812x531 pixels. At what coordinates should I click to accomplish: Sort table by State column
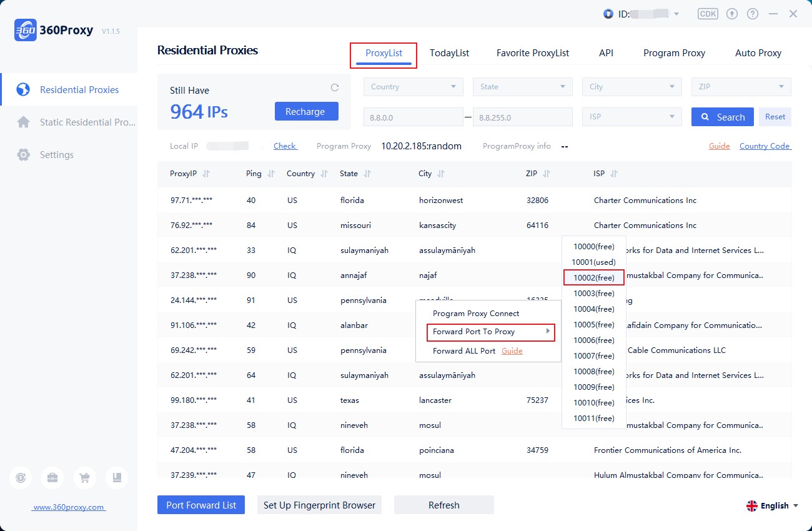tap(367, 174)
